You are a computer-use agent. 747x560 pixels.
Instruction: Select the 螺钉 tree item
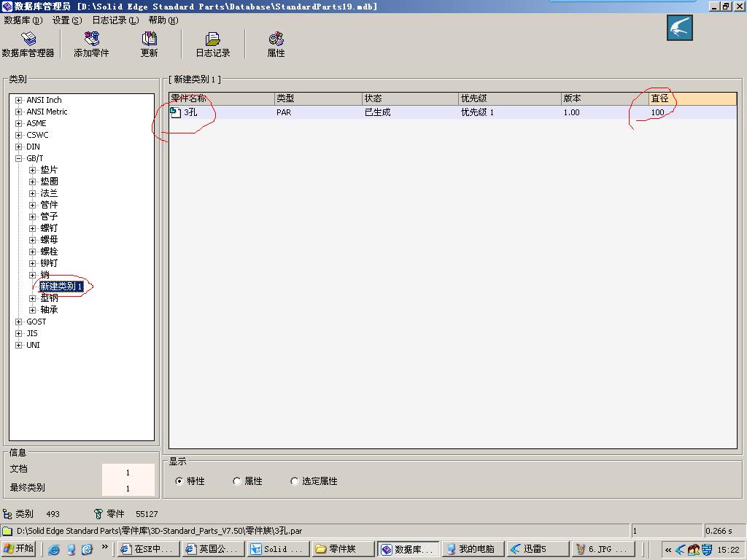(x=49, y=228)
